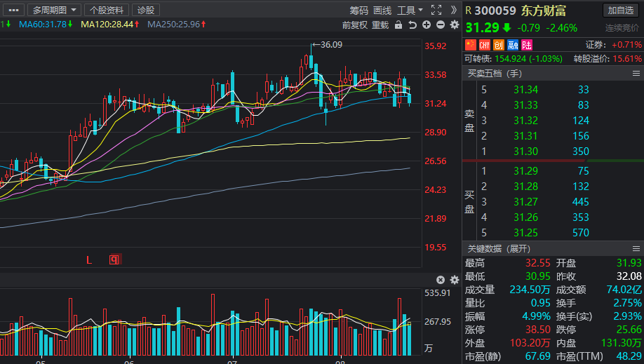Click stock name 300059 东方财富

pos(520,11)
